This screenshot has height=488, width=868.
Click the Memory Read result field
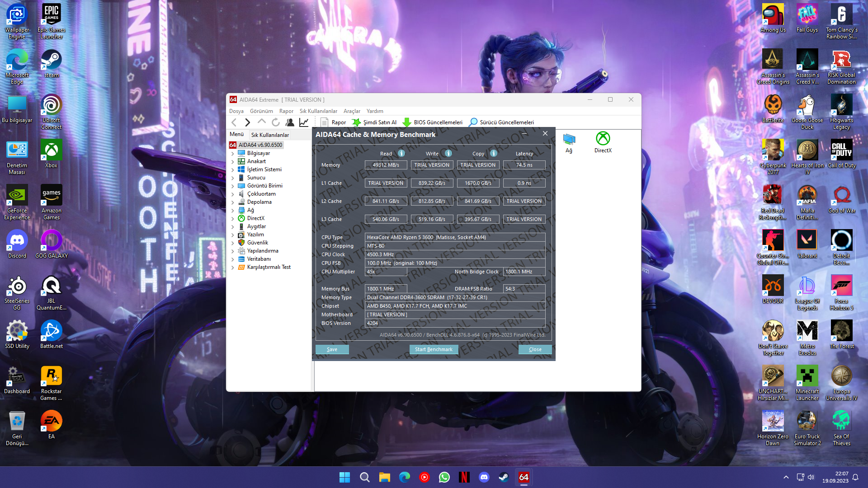[386, 165]
